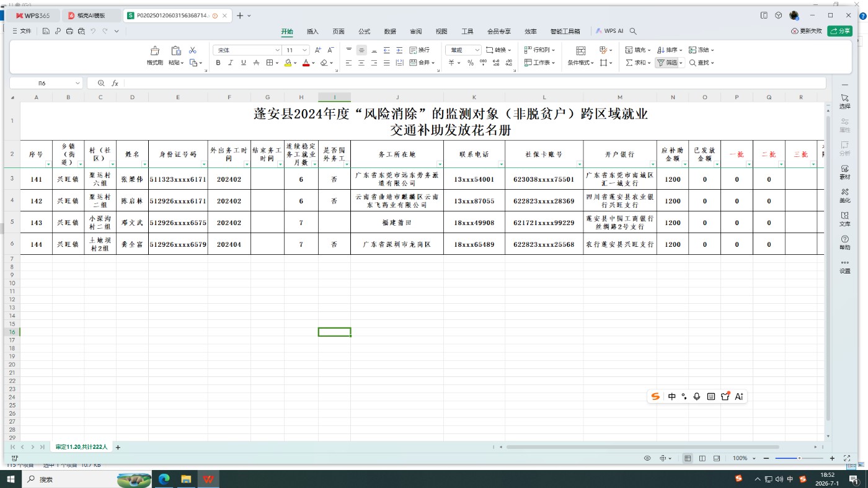Switch to the 插入 ribbon tab

[312, 31]
